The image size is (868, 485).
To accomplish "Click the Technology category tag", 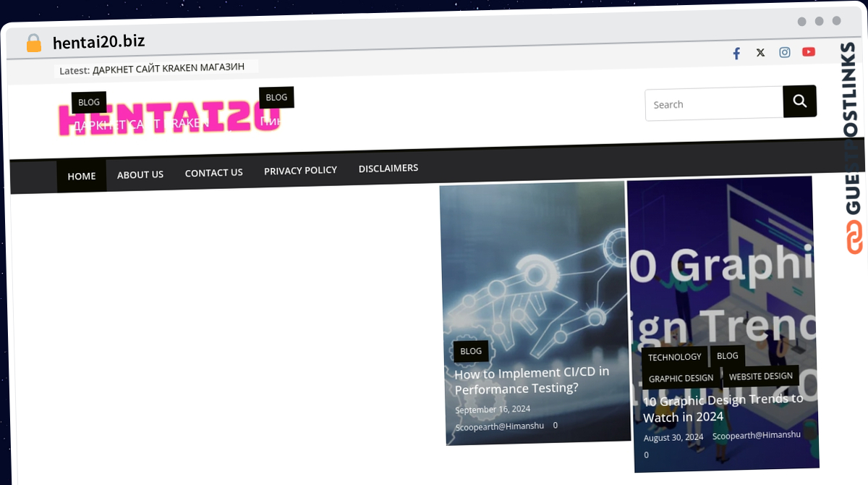I will click(674, 357).
